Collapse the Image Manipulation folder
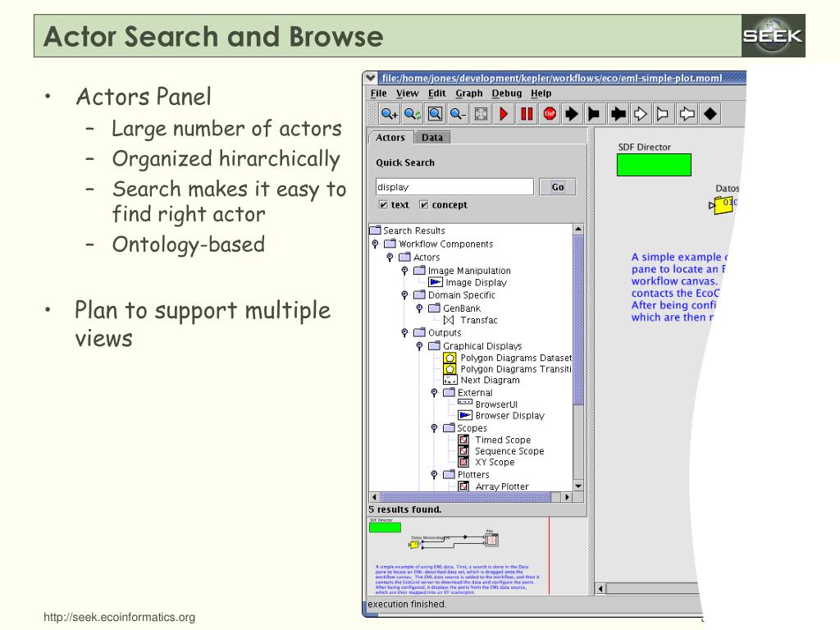840x630 pixels. 404,271
